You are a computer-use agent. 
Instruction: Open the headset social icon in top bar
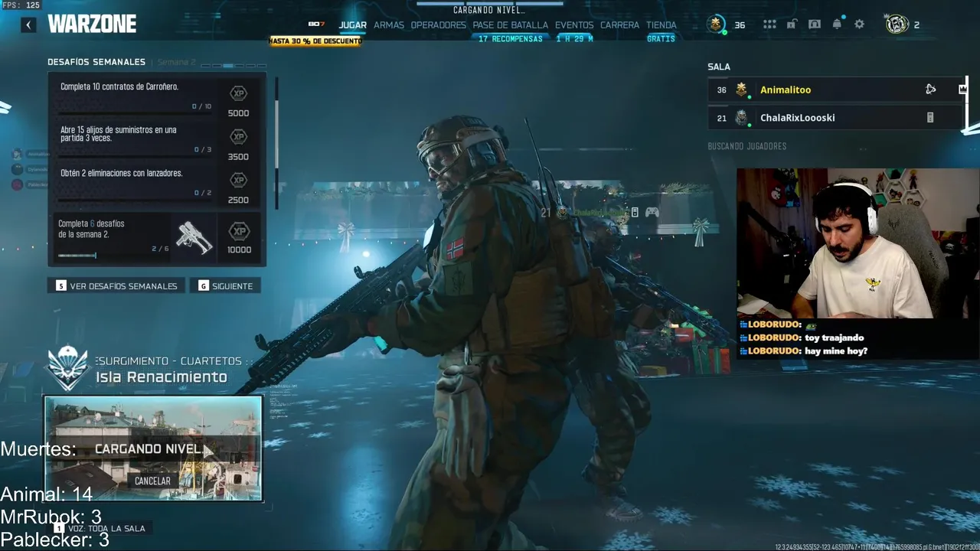click(x=815, y=24)
